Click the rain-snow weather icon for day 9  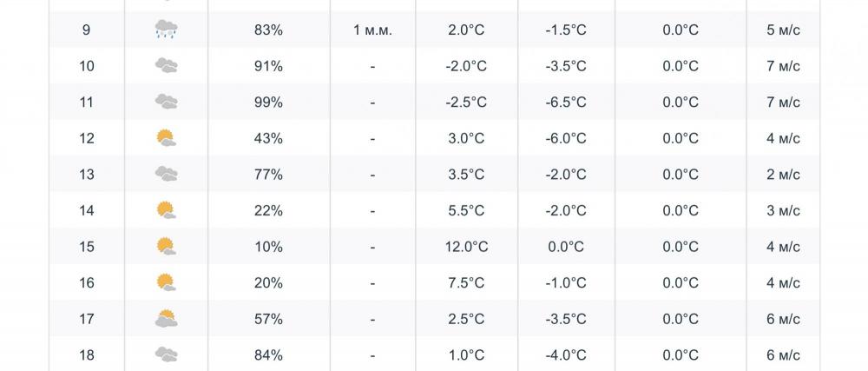point(166,30)
